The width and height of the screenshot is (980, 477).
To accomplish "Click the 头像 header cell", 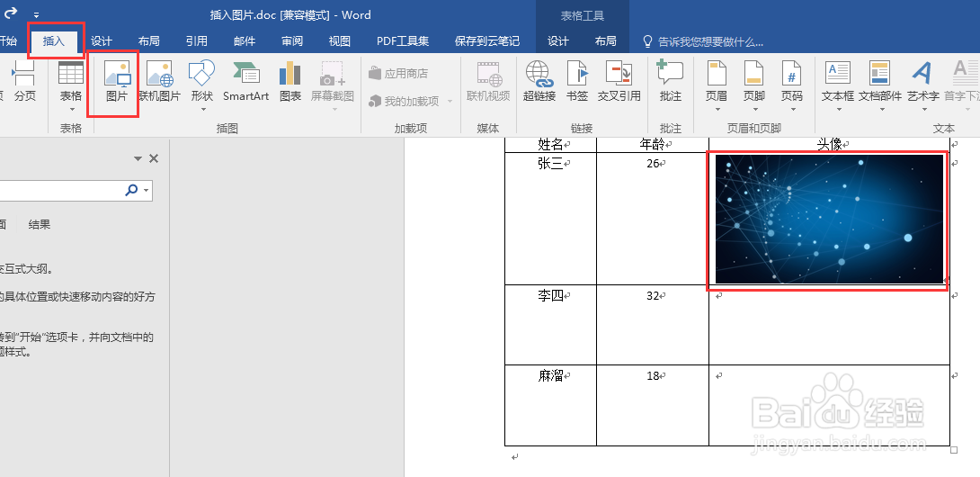I will coord(829,145).
